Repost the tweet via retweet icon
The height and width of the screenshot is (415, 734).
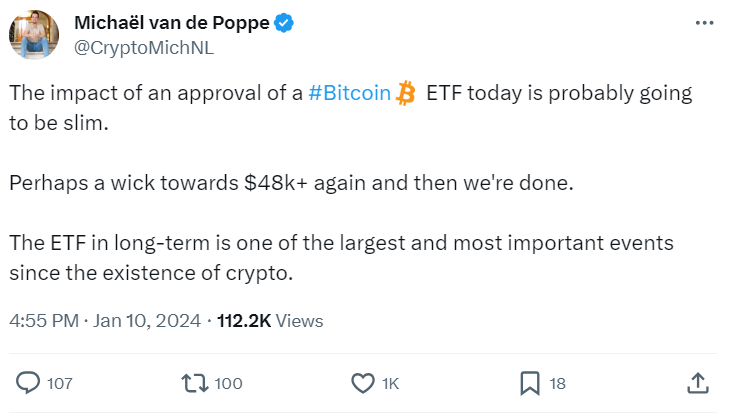click(x=195, y=382)
